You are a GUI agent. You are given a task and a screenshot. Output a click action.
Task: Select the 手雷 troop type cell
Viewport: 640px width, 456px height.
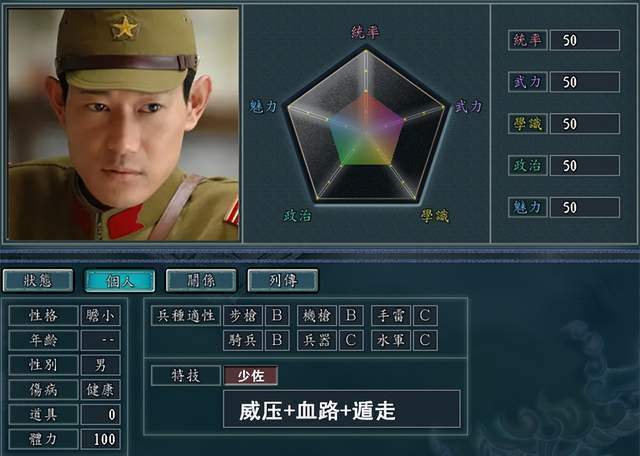pyautogui.click(x=391, y=315)
